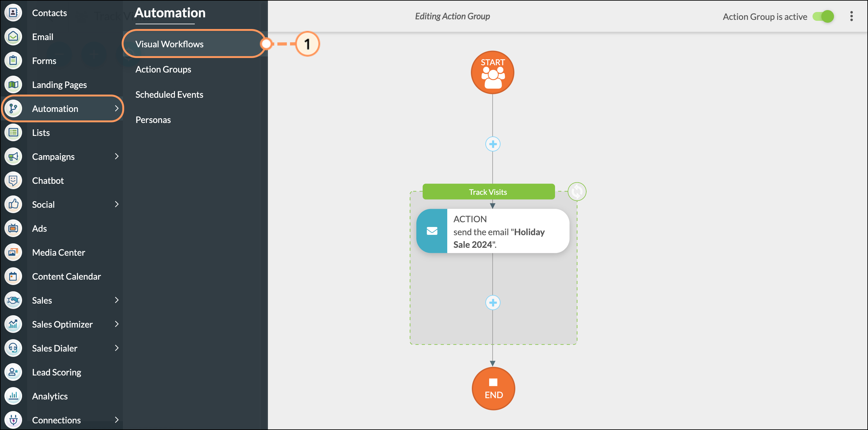Click the Content Calendar icon
Screen dimensions: 868x430
tap(13, 276)
